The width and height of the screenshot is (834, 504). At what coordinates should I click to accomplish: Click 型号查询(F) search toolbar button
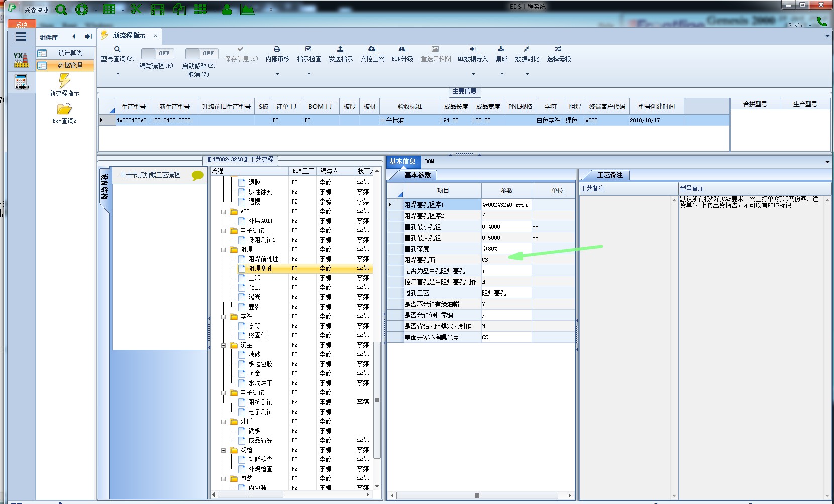[118, 54]
